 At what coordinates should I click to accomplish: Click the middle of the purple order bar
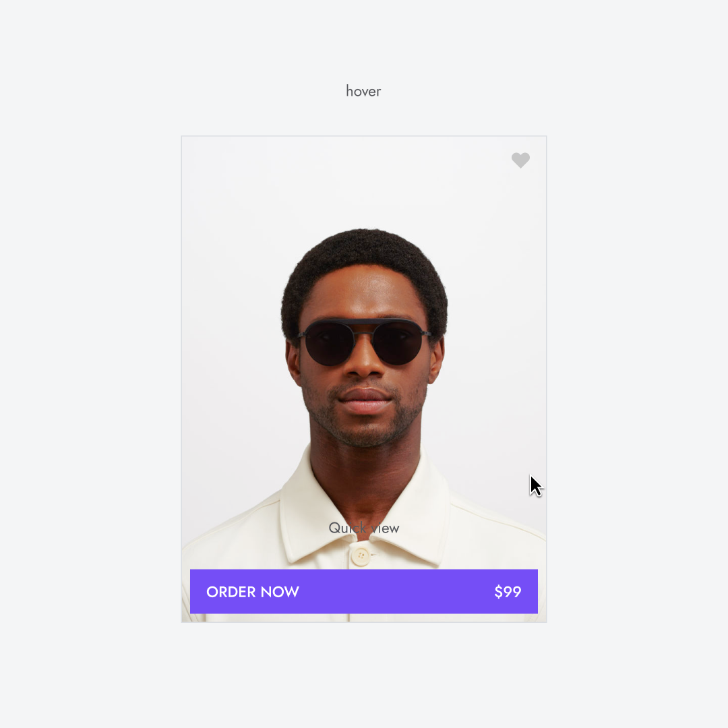pyautogui.click(x=364, y=592)
